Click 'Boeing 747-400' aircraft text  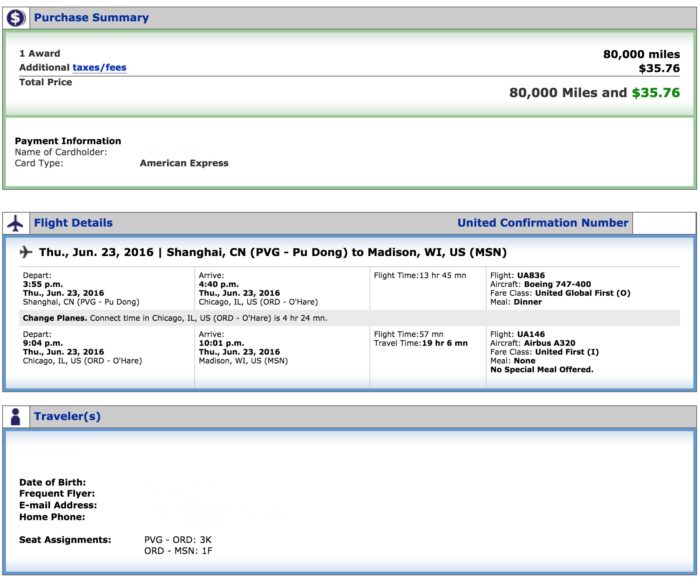pos(557,284)
